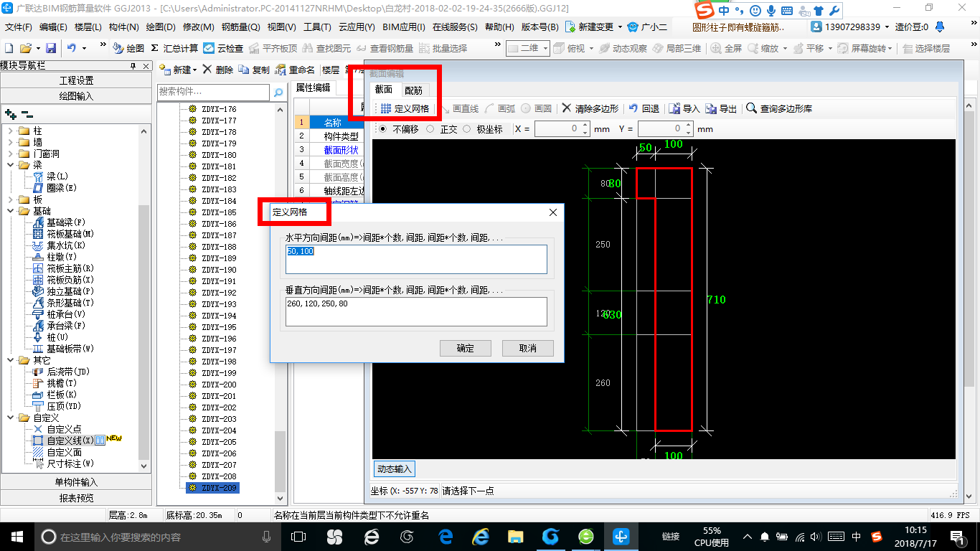The width and height of the screenshot is (980, 551).
Task: Open 查询多边形库 polygon library
Action: coord(779,108)
